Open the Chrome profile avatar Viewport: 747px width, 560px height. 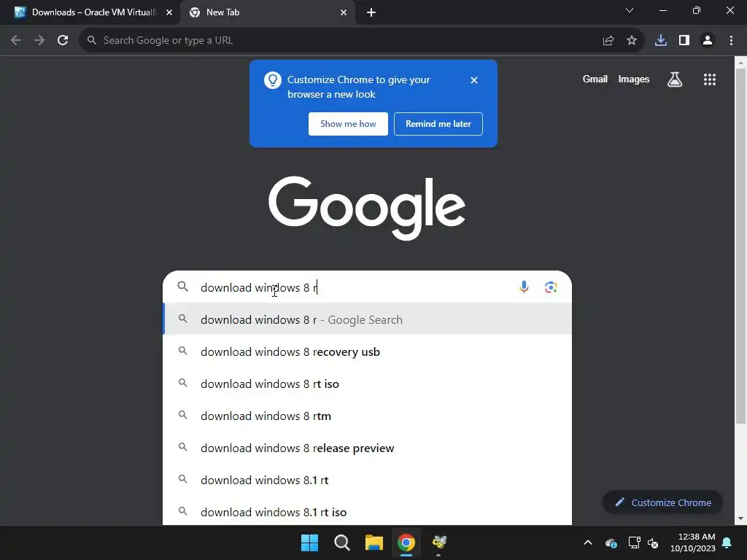[x=708, y=41]
